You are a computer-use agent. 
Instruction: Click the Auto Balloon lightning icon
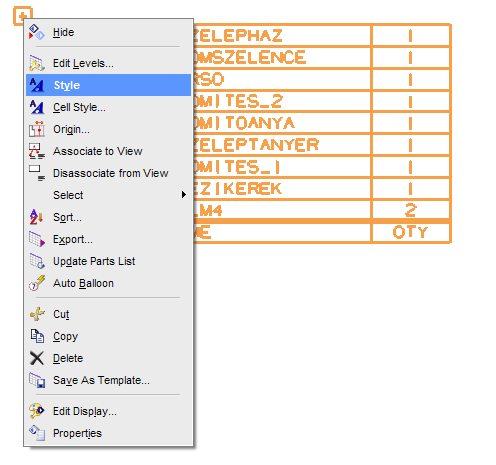[x=36, y=283]
